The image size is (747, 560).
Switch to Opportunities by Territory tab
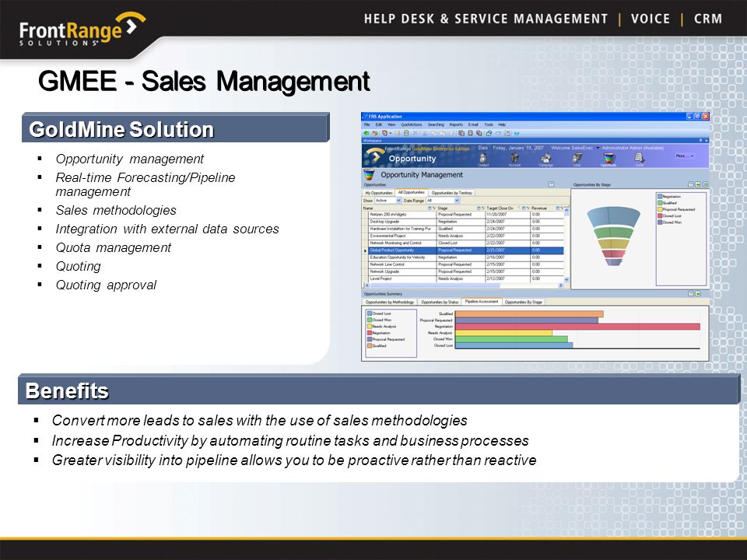[451, 193]
